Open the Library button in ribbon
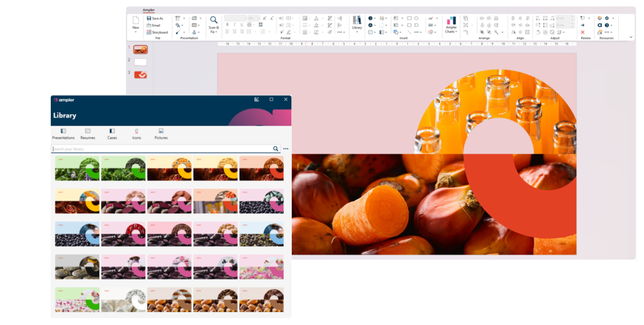644x325 pixels. coord(357,21)
